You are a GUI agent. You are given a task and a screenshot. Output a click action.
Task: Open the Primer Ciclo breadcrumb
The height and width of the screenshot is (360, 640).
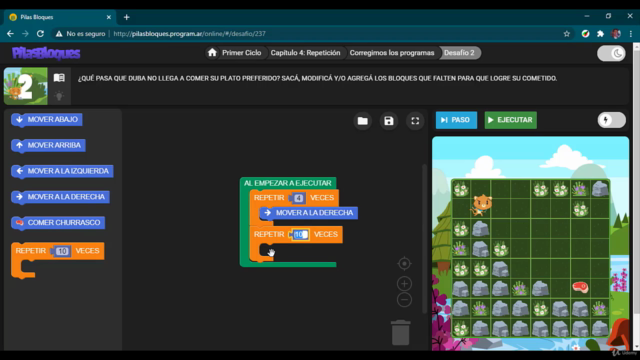pyautogui.click(x=241, y=53)
